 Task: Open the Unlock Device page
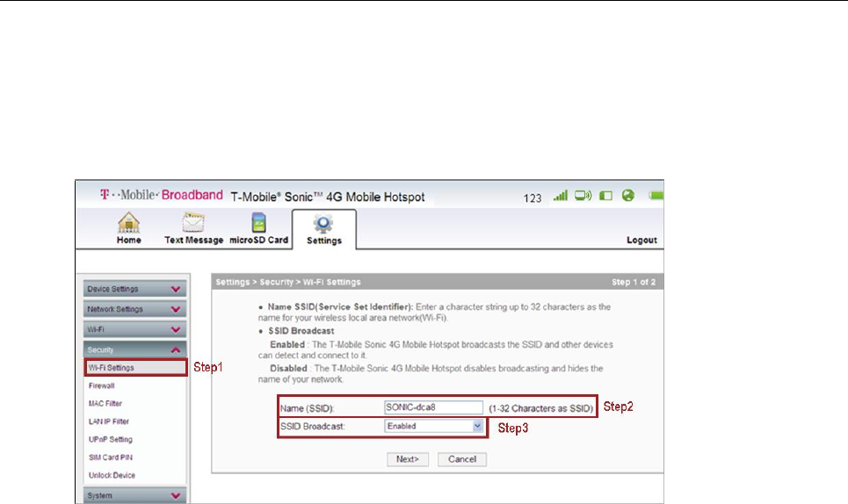point(112,475)
